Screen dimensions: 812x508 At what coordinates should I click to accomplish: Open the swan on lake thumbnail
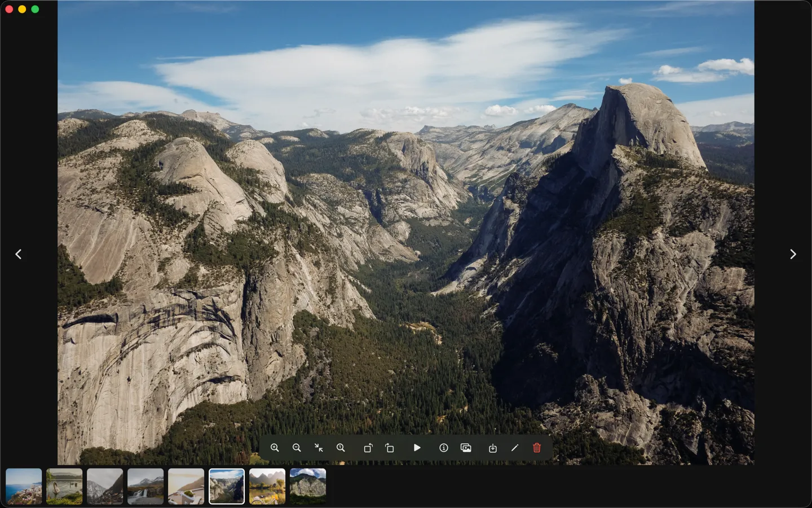pyautogui.click(x=64, y=486)
